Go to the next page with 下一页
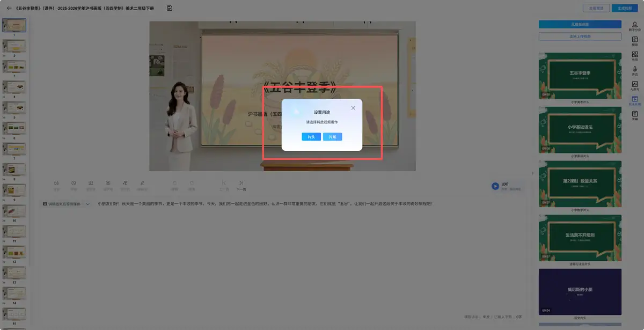This screenshot has width=644, height=330. click(x=241, y=186)
